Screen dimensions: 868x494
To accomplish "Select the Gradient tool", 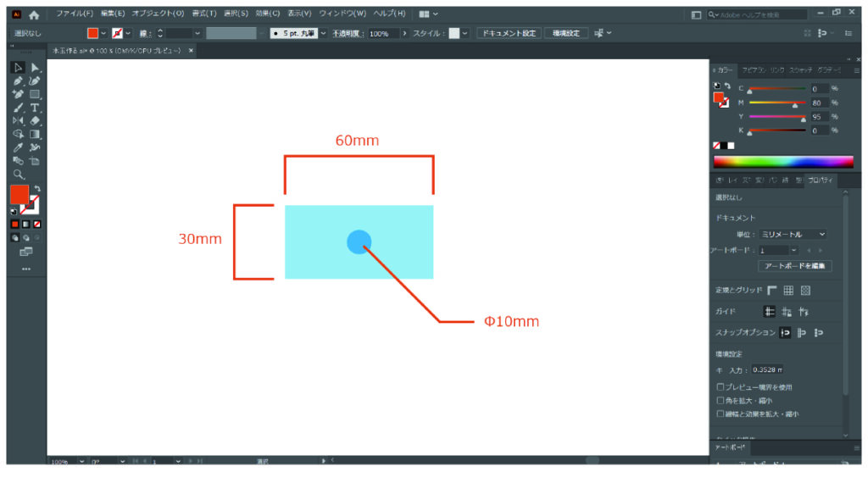I will (35, 134).
